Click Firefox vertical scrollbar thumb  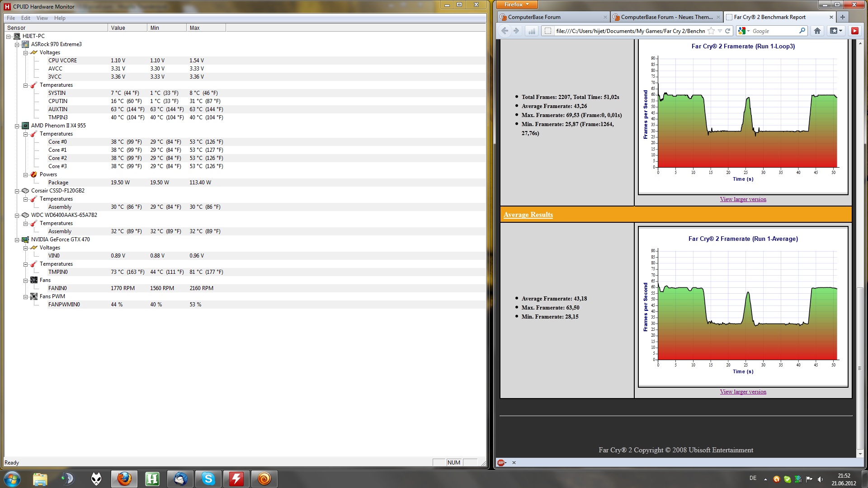(860, 368)
